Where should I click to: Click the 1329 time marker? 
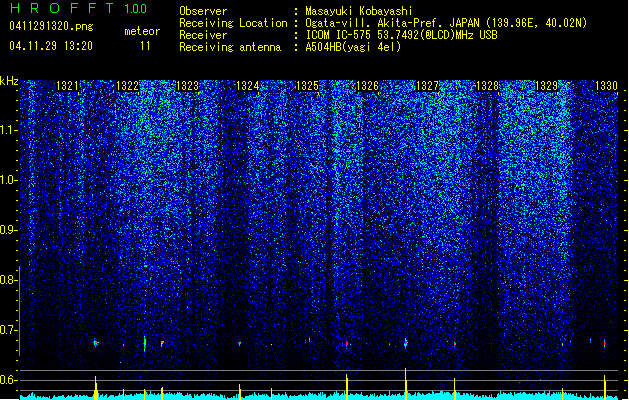pos(547,86)
